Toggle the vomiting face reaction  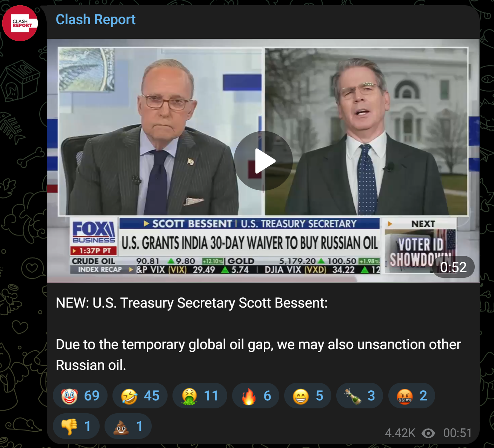pos(200,396)
